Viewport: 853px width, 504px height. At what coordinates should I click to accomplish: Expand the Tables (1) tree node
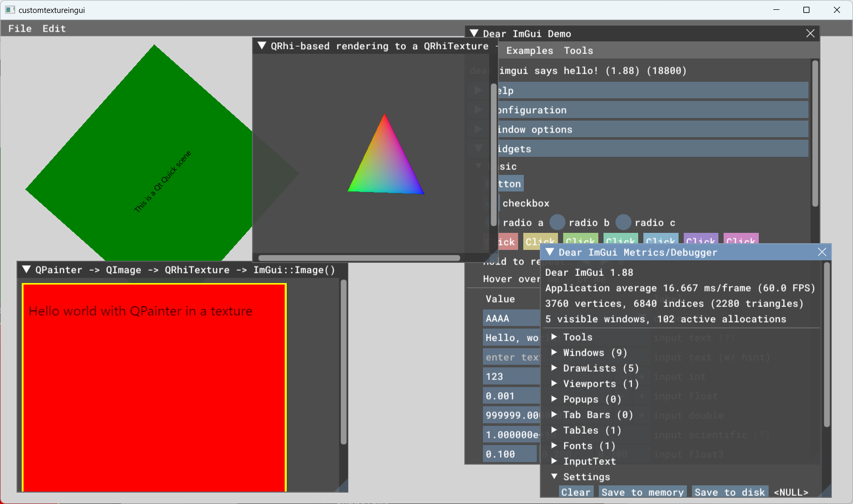point(554,430)
